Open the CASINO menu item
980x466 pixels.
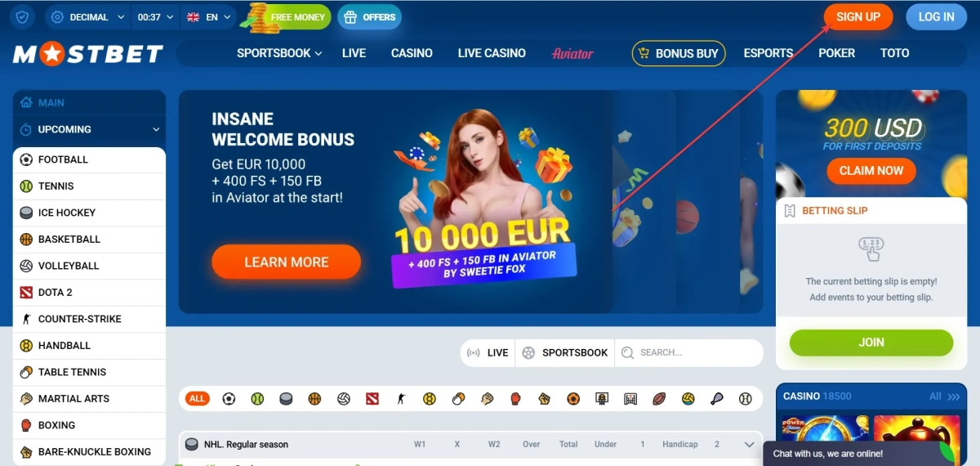tap(412, 53)
